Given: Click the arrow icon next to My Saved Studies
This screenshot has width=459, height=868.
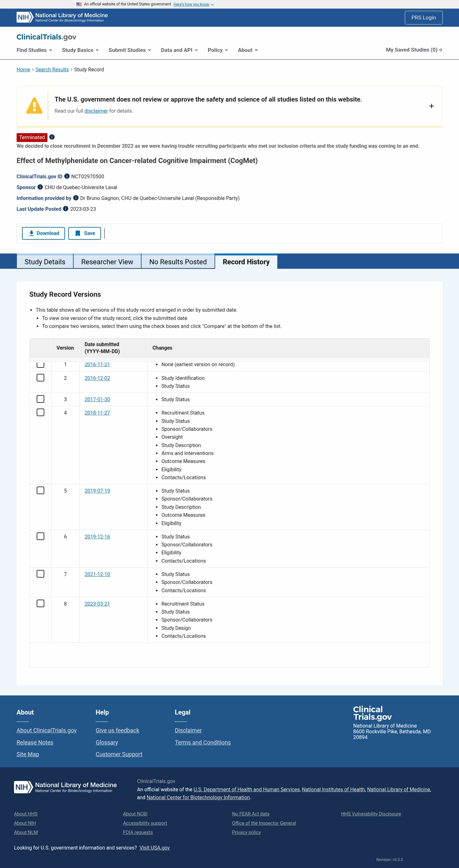Looking at the screenshot, I should click(441, 50).
